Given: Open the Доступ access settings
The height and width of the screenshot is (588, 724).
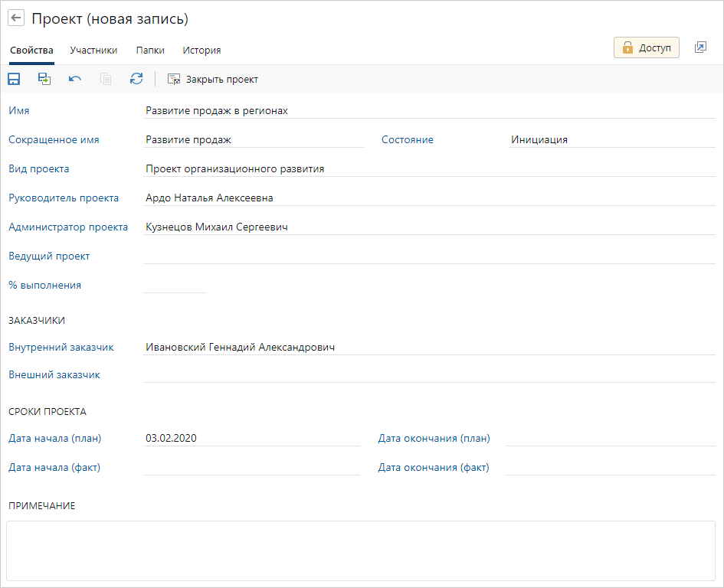Looking at the screenshot, I should 646,47.
